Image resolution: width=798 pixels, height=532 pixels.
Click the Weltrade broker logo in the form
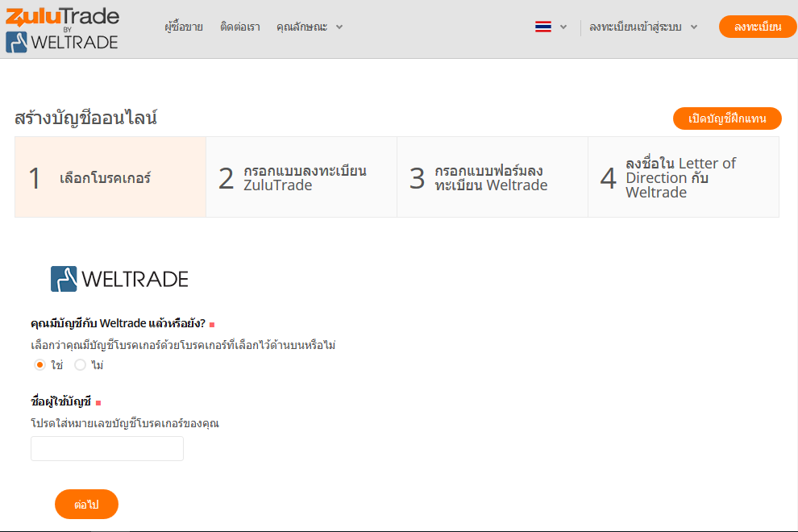(x=119, y=278)
